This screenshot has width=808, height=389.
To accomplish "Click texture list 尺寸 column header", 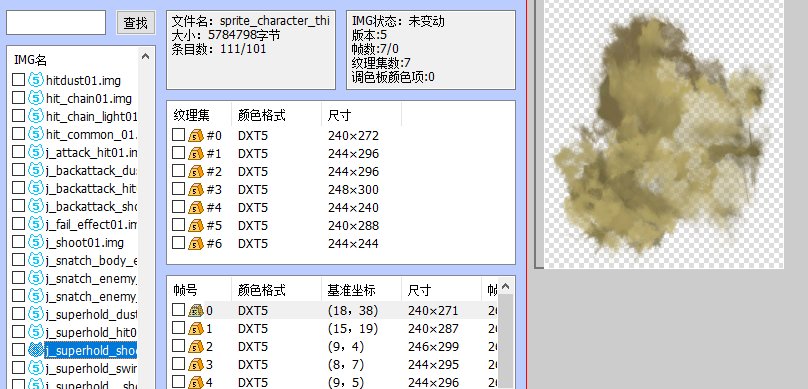I will (339, 116).
